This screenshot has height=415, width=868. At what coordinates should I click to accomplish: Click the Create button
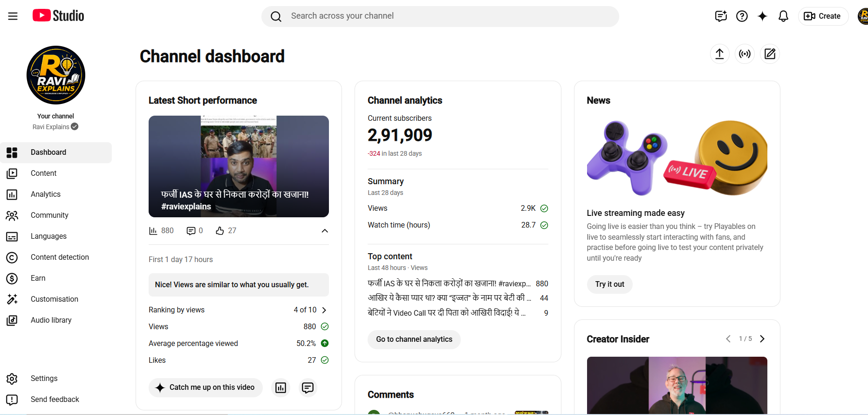point(823,16)
